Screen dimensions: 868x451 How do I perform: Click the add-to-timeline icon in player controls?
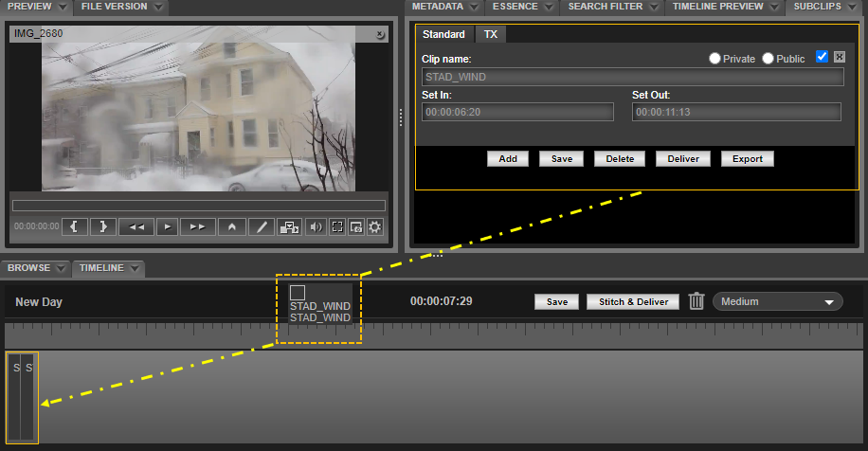click(289, 226)
